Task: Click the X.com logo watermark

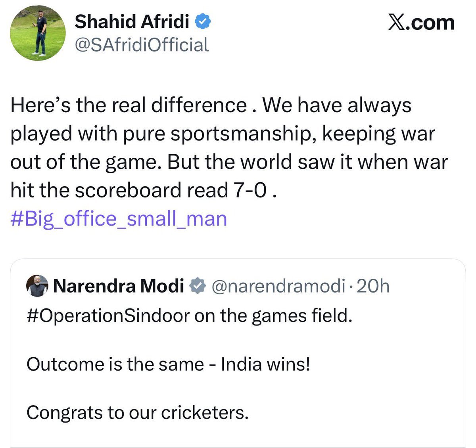Action: tap(421, 22)
